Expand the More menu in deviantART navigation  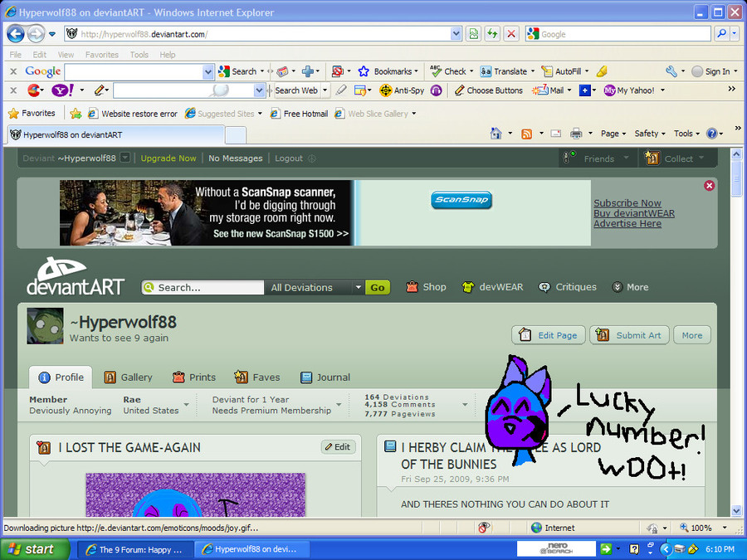[x=630, y=287]
